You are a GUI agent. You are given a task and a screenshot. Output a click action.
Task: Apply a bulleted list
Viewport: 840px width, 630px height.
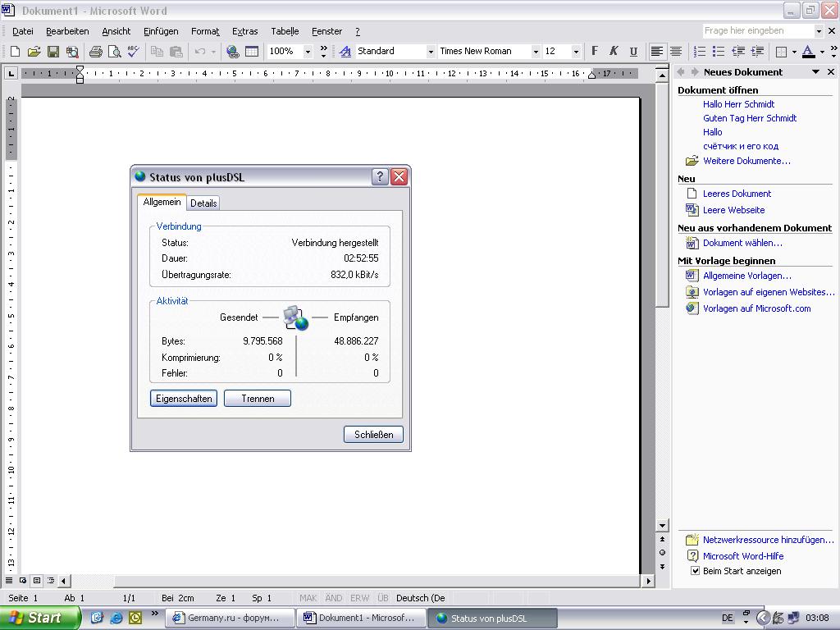719,52
